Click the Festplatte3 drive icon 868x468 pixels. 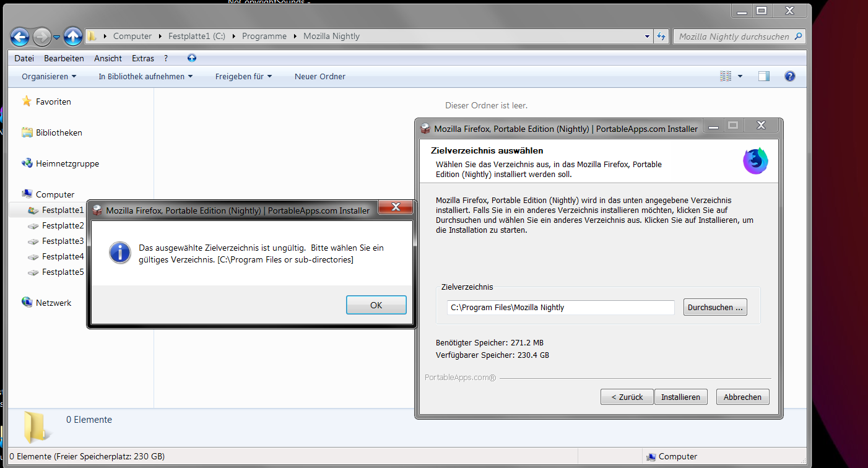tap(33, 241)
